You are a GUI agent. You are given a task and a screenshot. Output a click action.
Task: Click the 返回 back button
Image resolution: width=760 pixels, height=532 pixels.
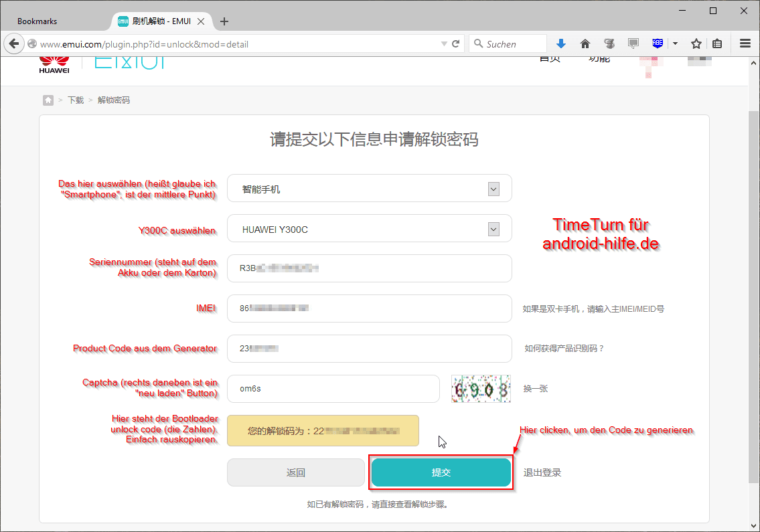[296, 472]
